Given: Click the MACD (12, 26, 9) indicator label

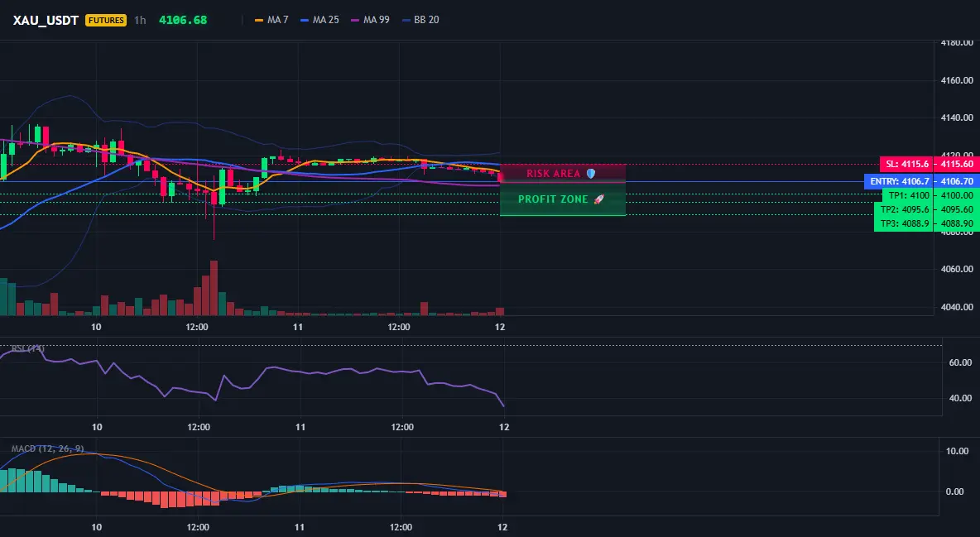Looking at the screenshot, I should 47,448.
